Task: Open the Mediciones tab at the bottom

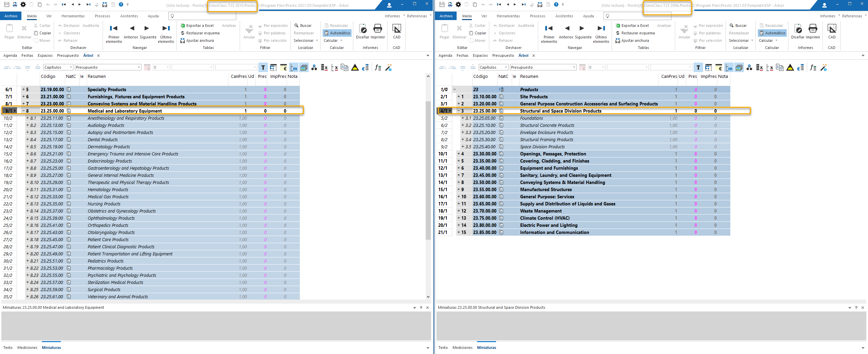Action: pos(27,347)
